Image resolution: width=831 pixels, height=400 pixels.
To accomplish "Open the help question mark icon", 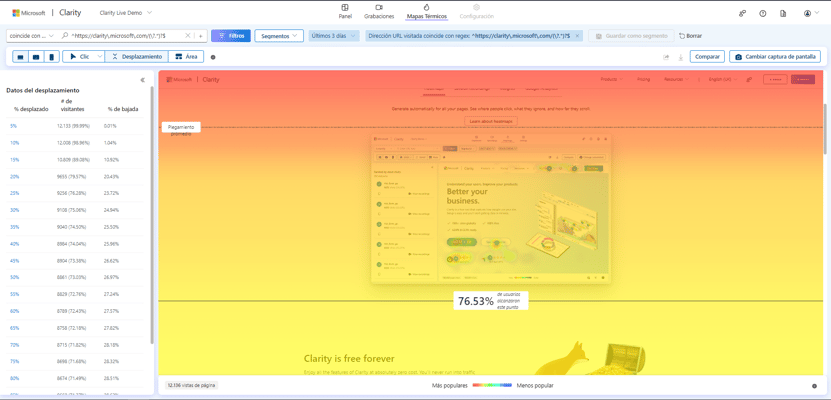I will tap(763, 14).
